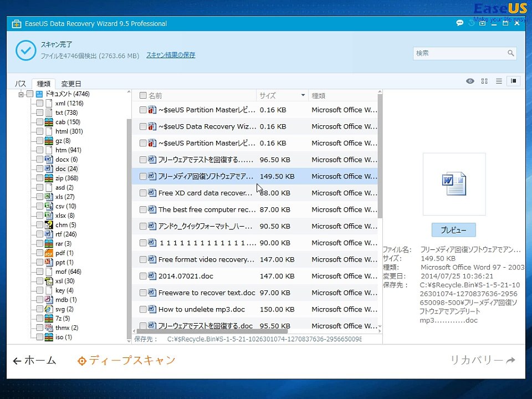Viewport: 532px width, 399px height.
Task: Click the file list horizontal scrollbar thumb
Action: (212, 331)
